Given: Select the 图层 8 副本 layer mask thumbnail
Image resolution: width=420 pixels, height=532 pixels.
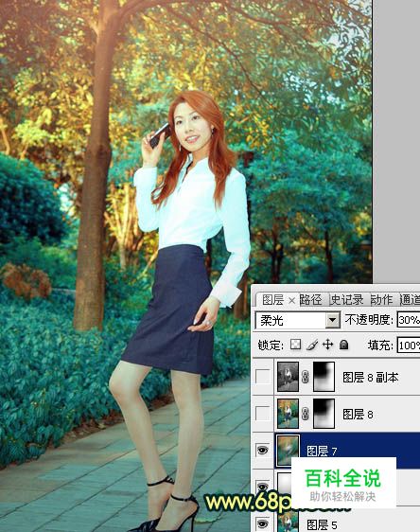Looking at the screenshot, I should (x=324, y=377).
